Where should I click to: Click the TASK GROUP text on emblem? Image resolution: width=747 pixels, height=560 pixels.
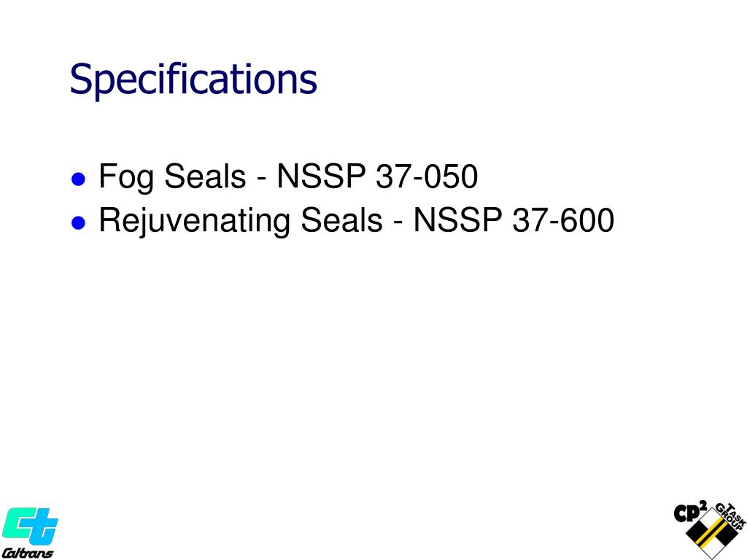tap(731, 516)
